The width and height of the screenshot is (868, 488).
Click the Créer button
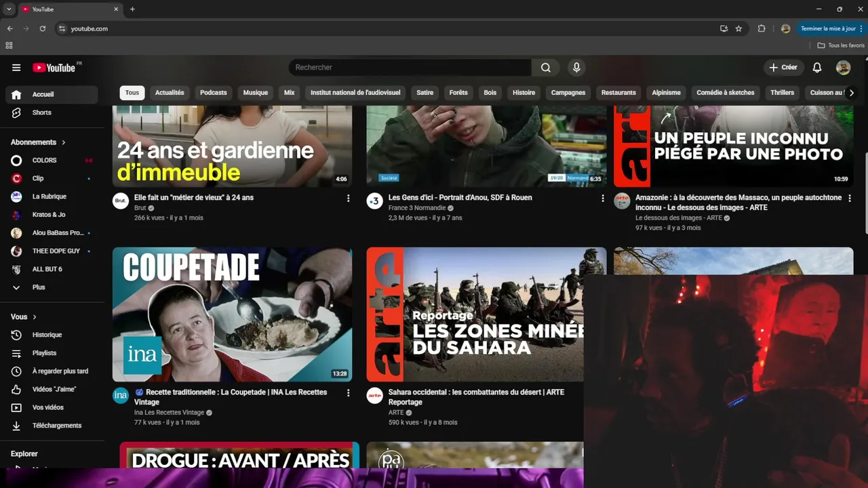783,68
